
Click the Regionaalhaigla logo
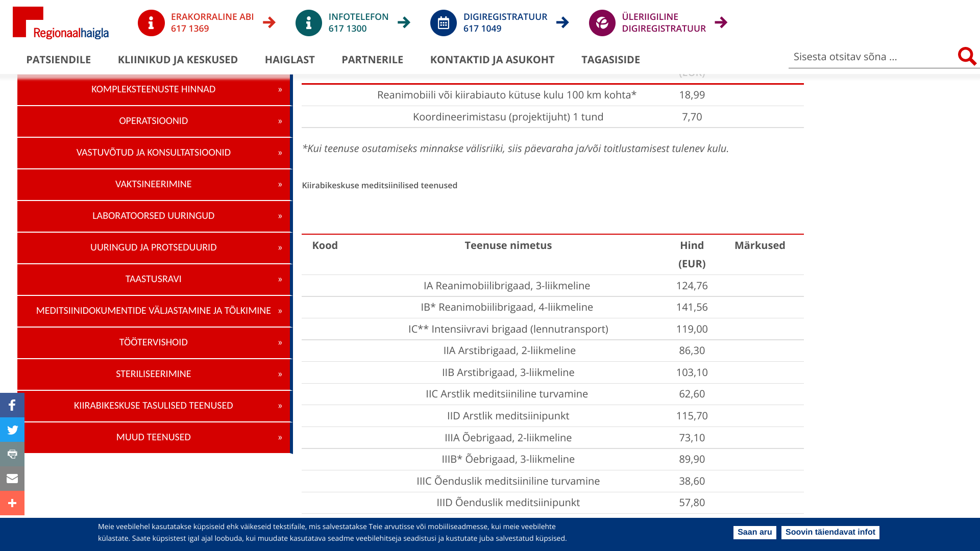point(60,23)
